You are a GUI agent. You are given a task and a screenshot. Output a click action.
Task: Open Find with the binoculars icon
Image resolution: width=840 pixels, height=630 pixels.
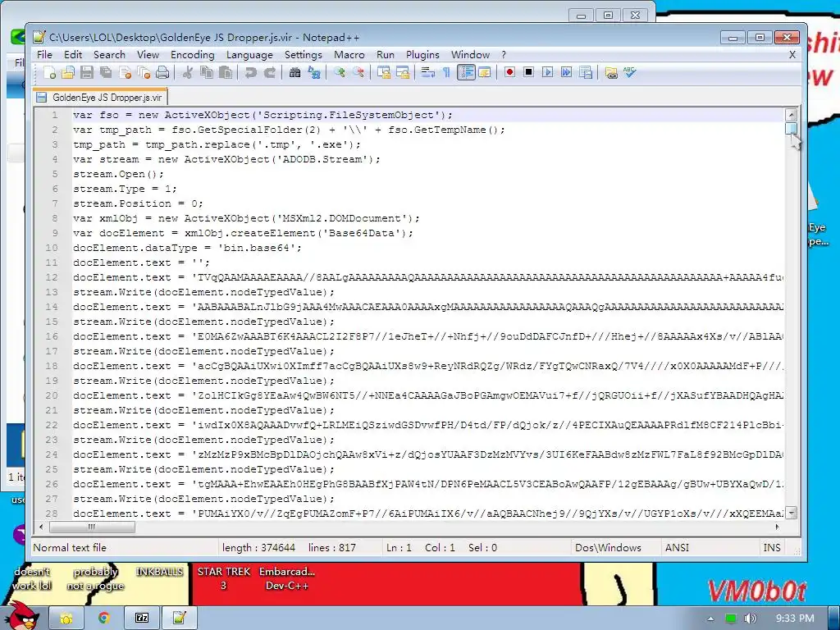[294, 72]
